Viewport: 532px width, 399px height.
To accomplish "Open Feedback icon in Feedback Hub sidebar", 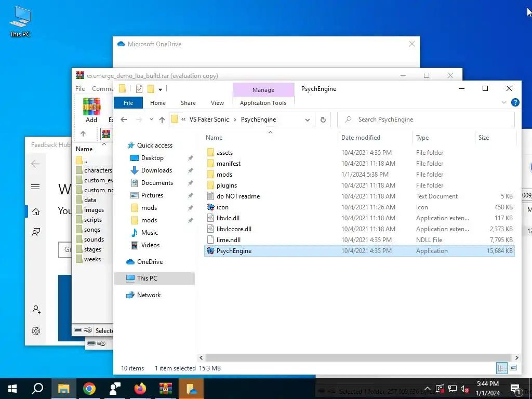I will coord(36,232).
